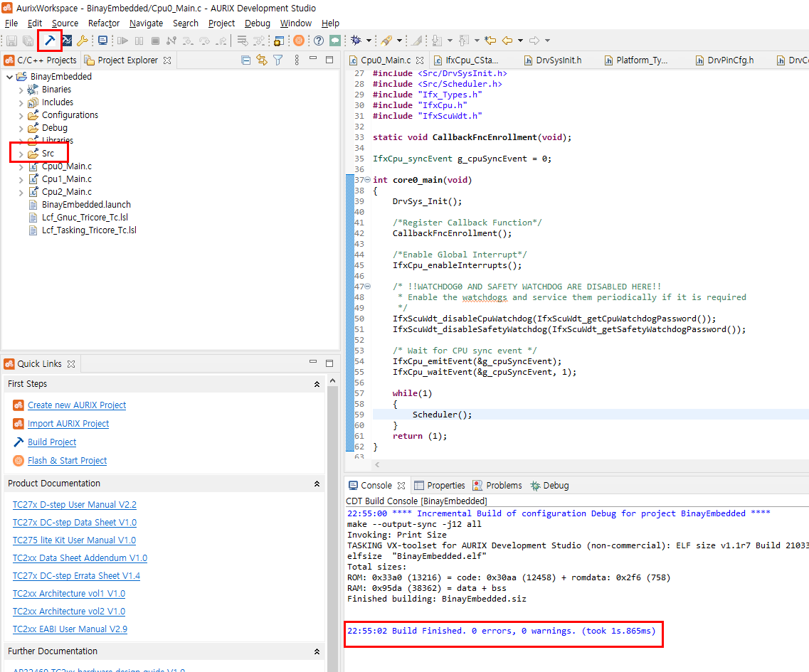Open the Help question mark icon

(319, 41)
